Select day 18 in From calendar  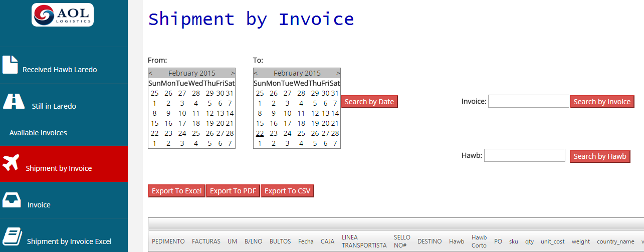196,123
